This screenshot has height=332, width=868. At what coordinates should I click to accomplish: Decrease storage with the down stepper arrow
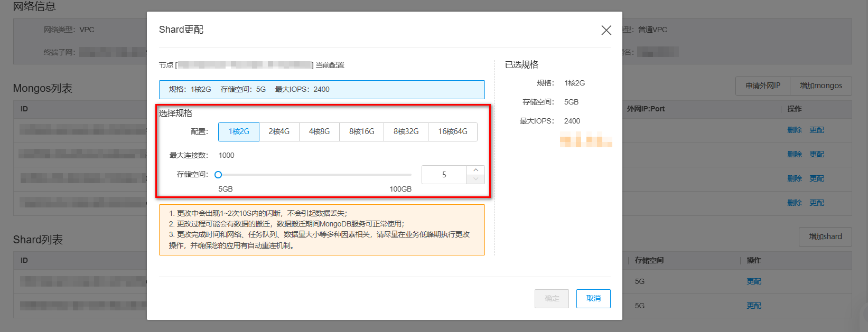475,179
